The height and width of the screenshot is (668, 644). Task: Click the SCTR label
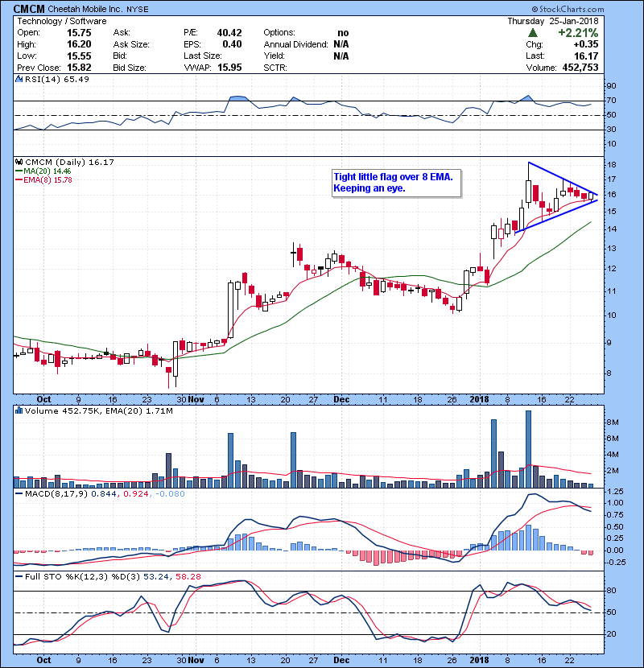[275, 68]
